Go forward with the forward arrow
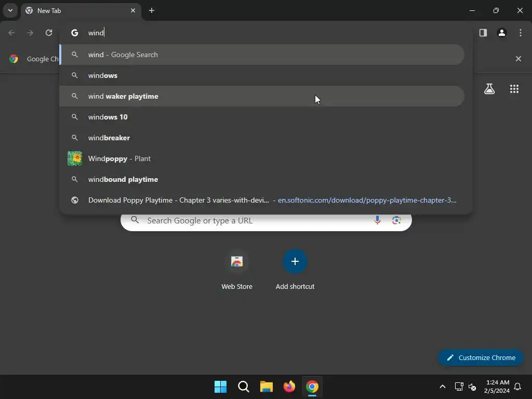The width and height of the screenshot is (532, 399). (x=30, y=33)
